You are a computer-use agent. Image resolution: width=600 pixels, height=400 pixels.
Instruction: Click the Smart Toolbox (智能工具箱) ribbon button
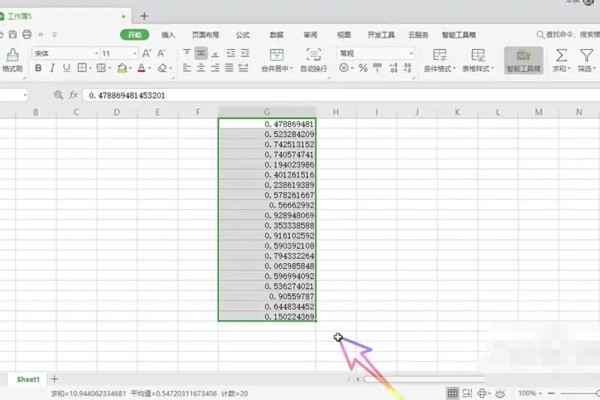tap(523, 60)
